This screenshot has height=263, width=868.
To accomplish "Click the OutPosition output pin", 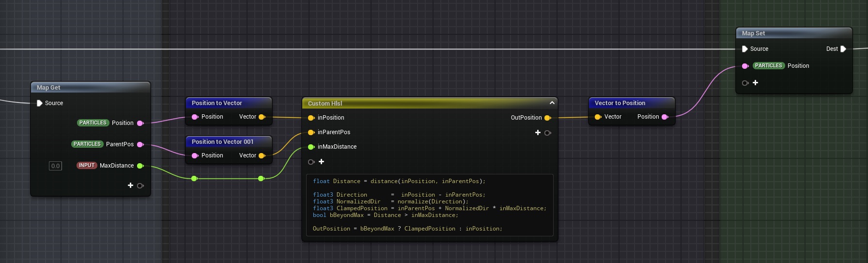I will 548,118.
